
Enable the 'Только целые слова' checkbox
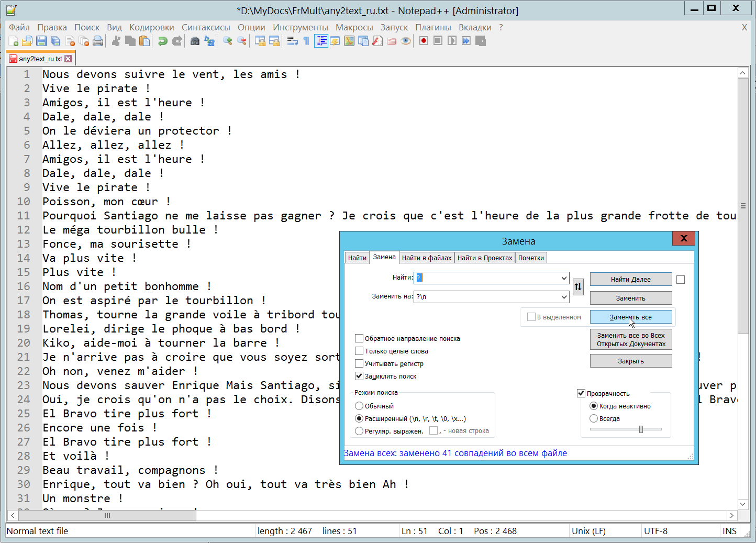[x=359, y=351]
